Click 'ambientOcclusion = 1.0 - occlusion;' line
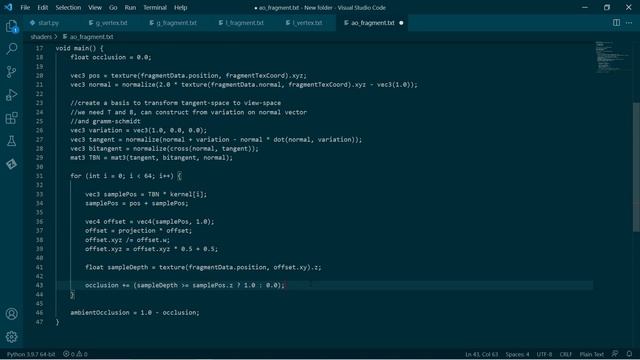 pos(135,313)
